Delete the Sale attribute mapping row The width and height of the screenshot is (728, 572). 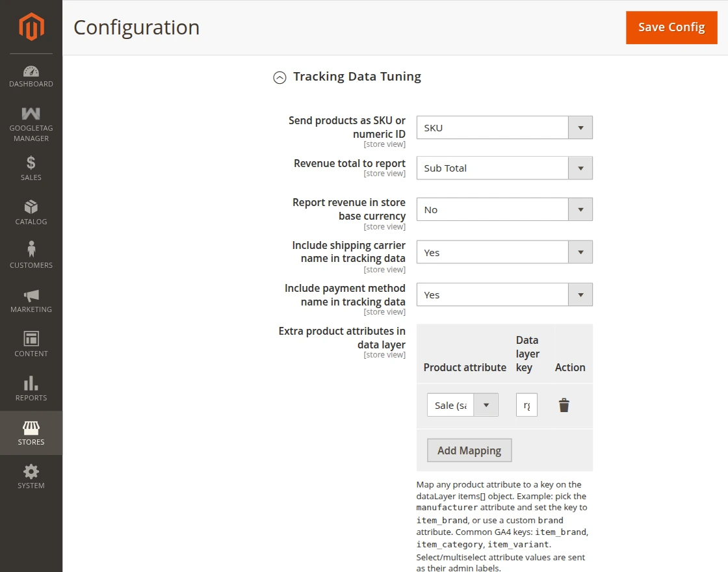564,405
